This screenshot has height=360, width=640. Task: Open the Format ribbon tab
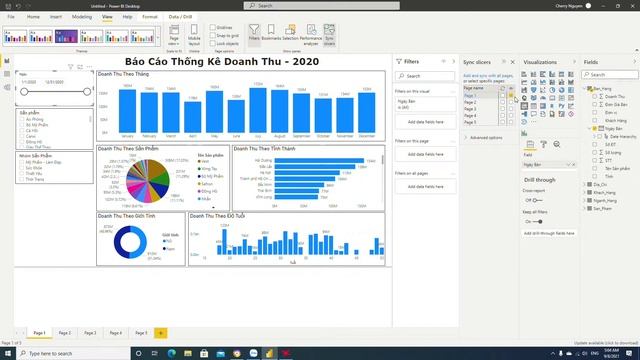pyautogui.click(x=149, y=17)
